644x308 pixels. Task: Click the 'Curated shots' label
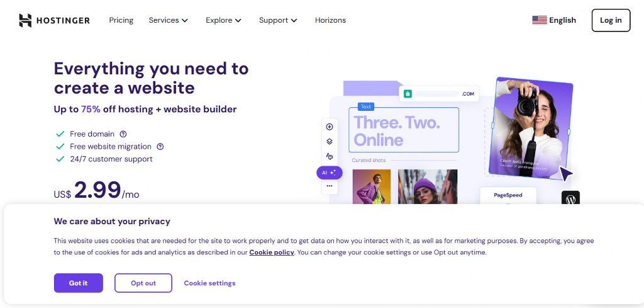click(x=369, y=160)
